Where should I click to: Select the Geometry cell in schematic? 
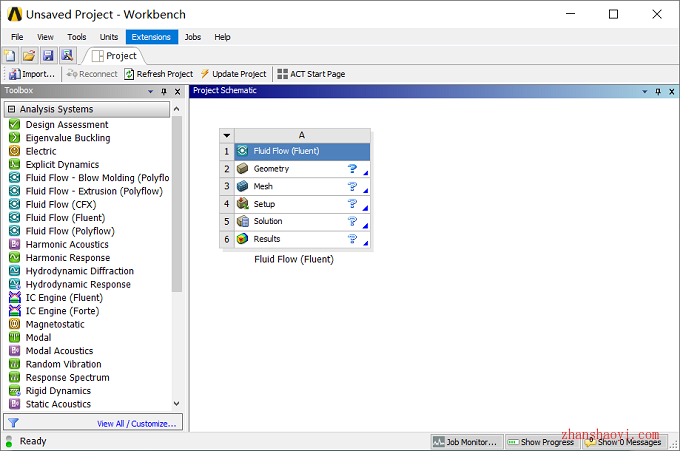(x=303, y=169)
